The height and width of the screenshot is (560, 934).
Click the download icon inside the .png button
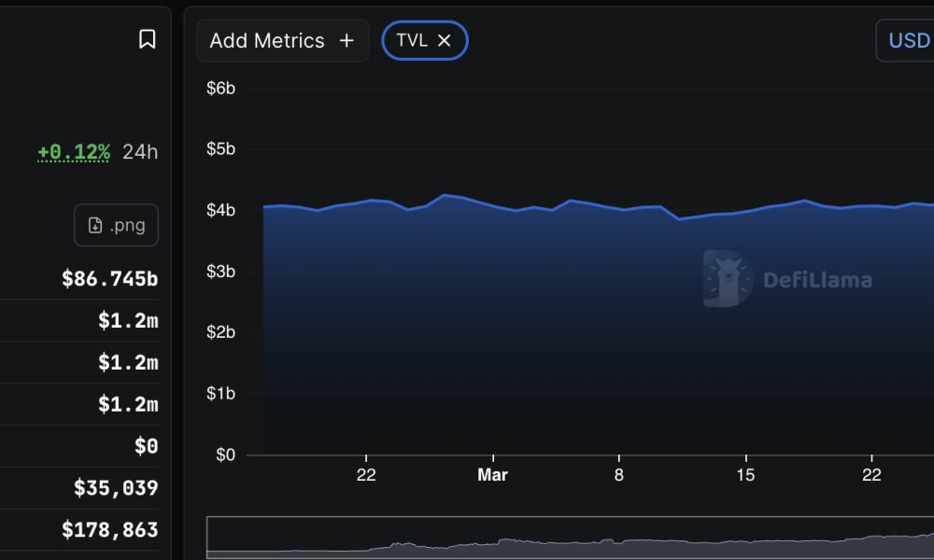click(x=94, y=225)
